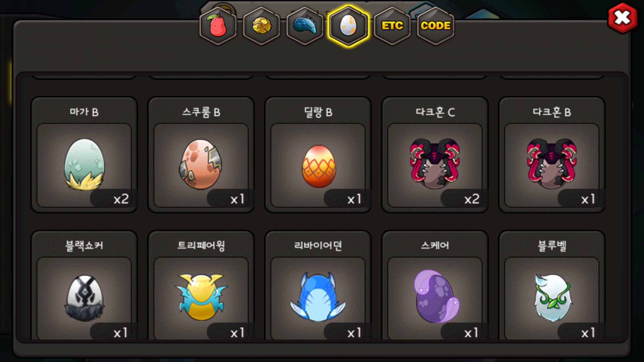Switch to the gold nugget tab
This screenshot has height=362, width=644.
[262, 26]
